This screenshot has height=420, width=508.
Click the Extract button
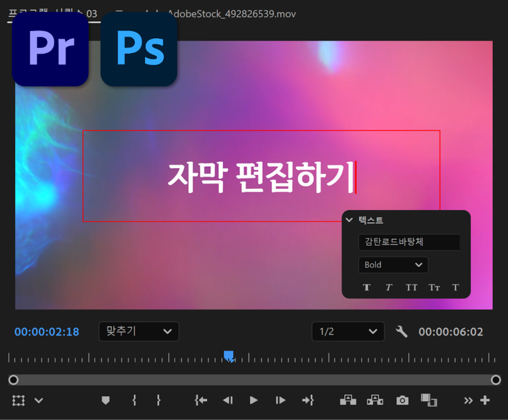pyautogui.click(x=375, y=400)
